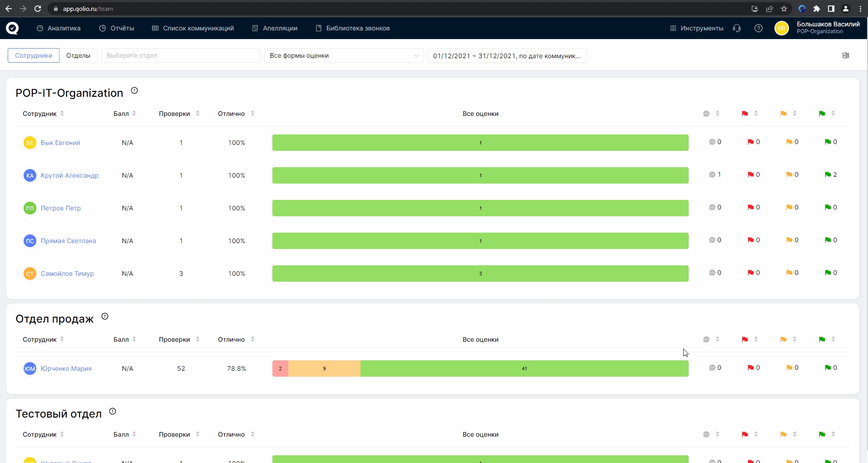868x463 pixels.
Task: Open the headset support icon
Action: (x=736, y=28)
